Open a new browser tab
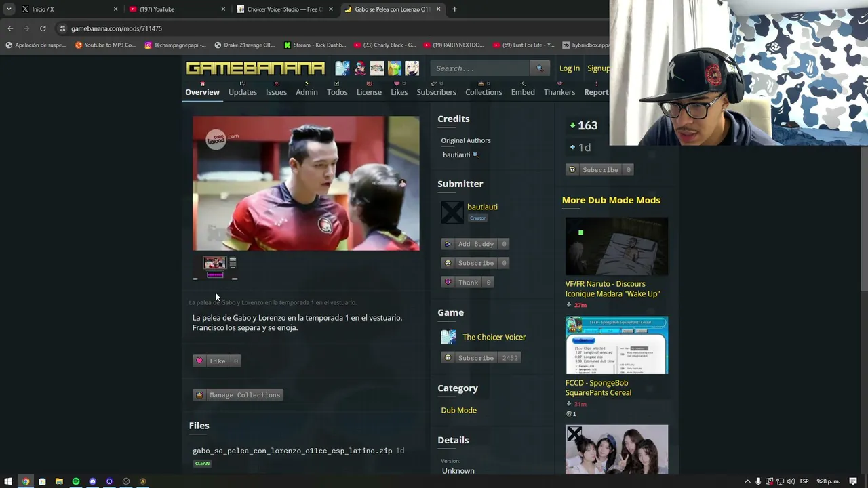 coord(454,9)
